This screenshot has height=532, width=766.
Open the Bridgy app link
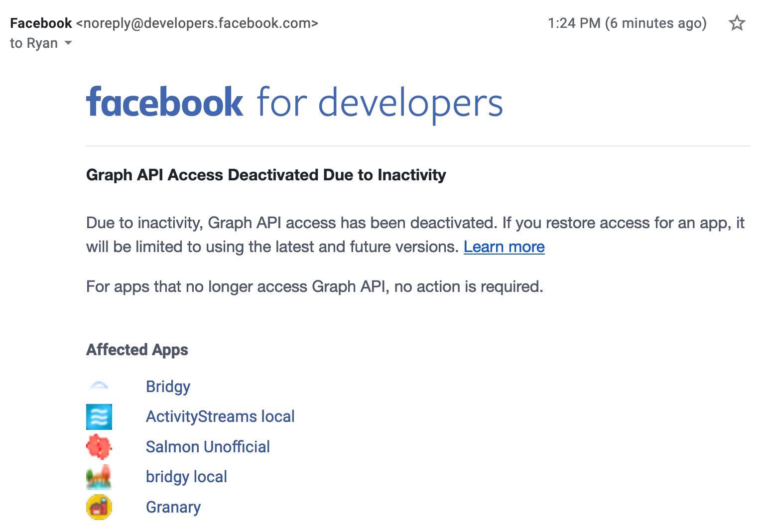click(168, 387)
